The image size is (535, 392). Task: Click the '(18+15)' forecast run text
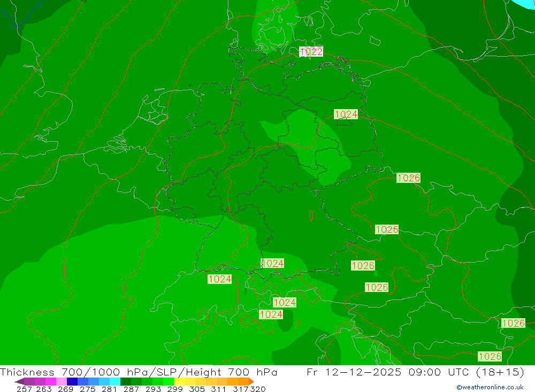(x=500, y=372)
